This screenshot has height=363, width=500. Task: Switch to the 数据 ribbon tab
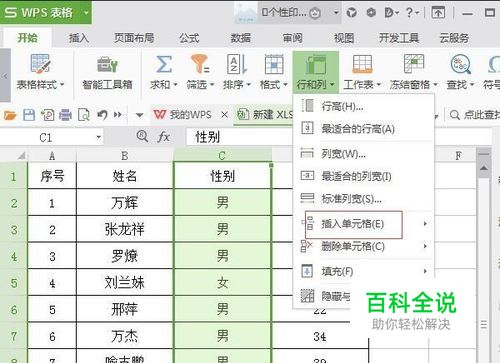point(241,38)
